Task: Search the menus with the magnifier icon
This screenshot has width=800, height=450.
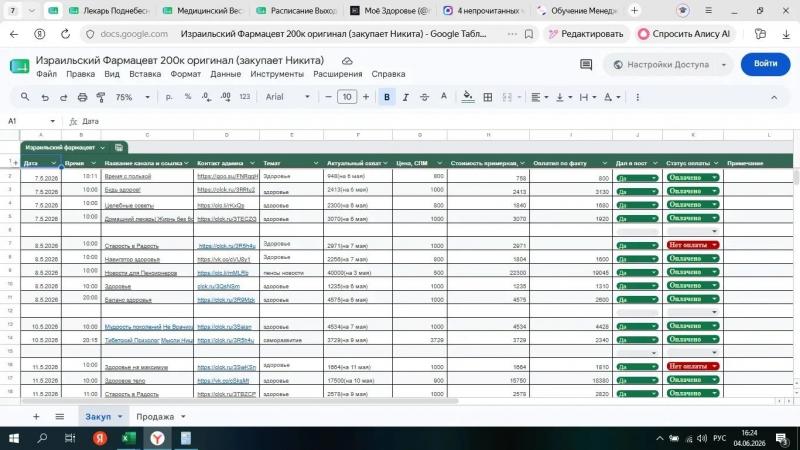Action: click(25, 97)
